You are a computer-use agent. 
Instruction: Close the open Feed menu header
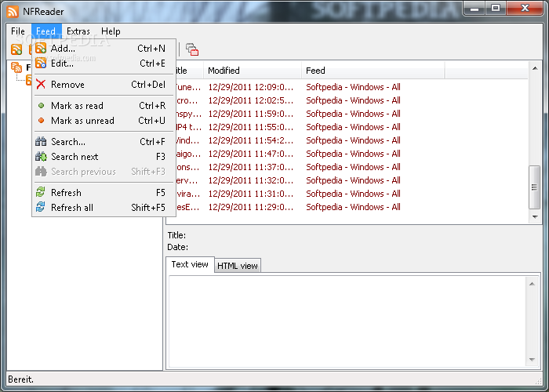[x=46, y=31]
